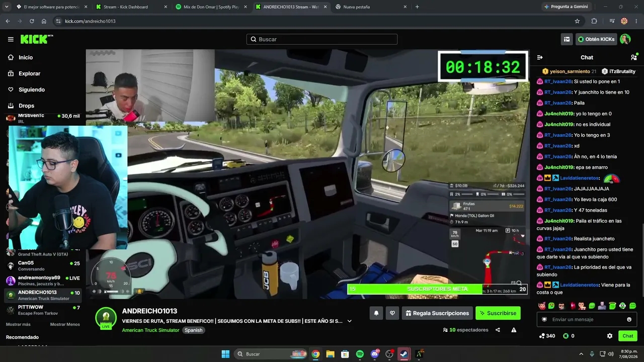
Task: Open chat settings gear
Action: (x=610, y=336)
